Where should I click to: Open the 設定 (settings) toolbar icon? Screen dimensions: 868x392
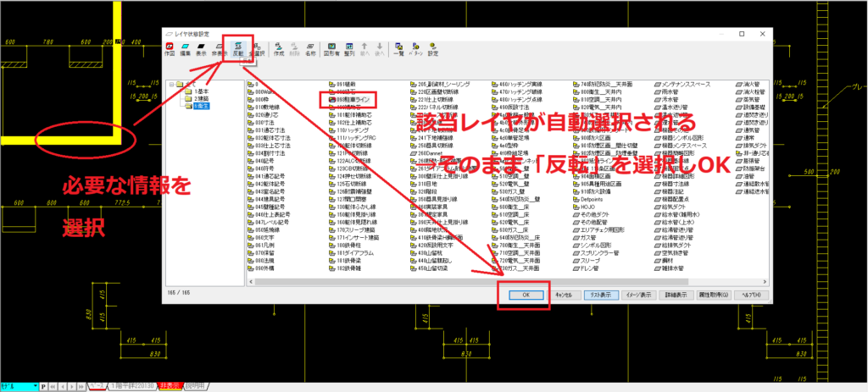pyautogui.click(x=432, y=47)
